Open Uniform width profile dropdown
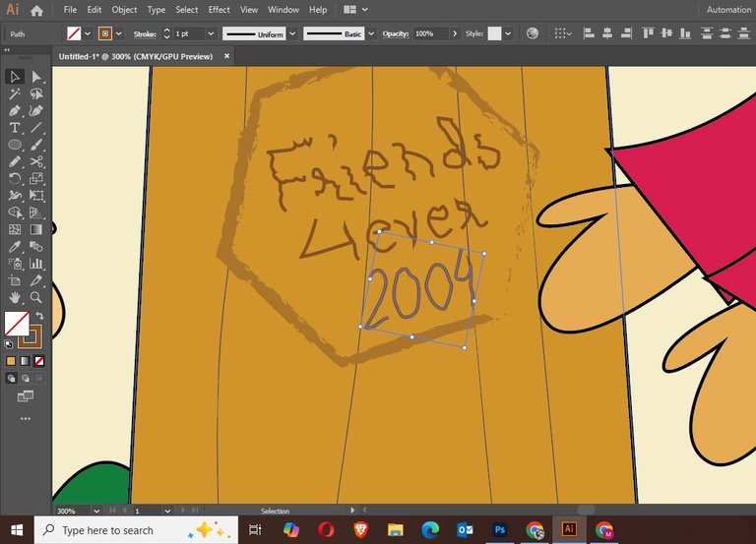Viewport: 756px width, 544px height. (x=292, y=33)
